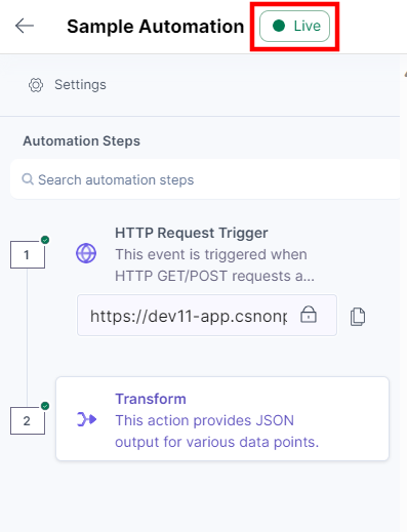Click the Search automation steps field
Screen dimensions: 407x532
205,180
